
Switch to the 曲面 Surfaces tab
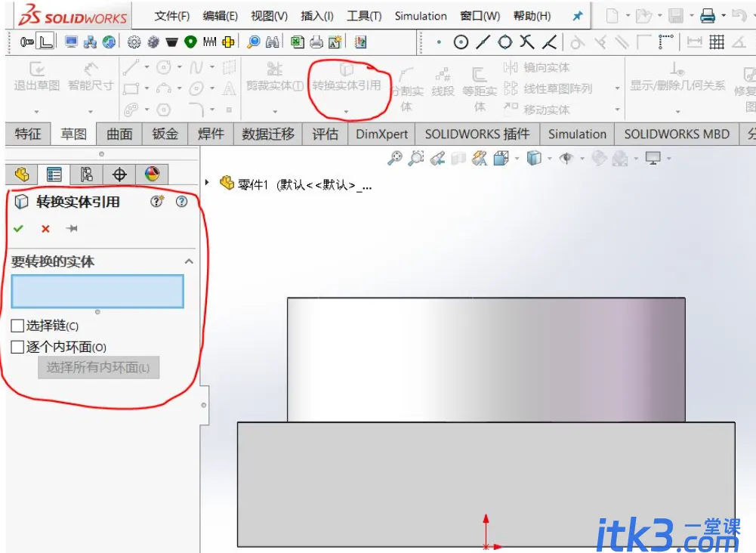119,134
